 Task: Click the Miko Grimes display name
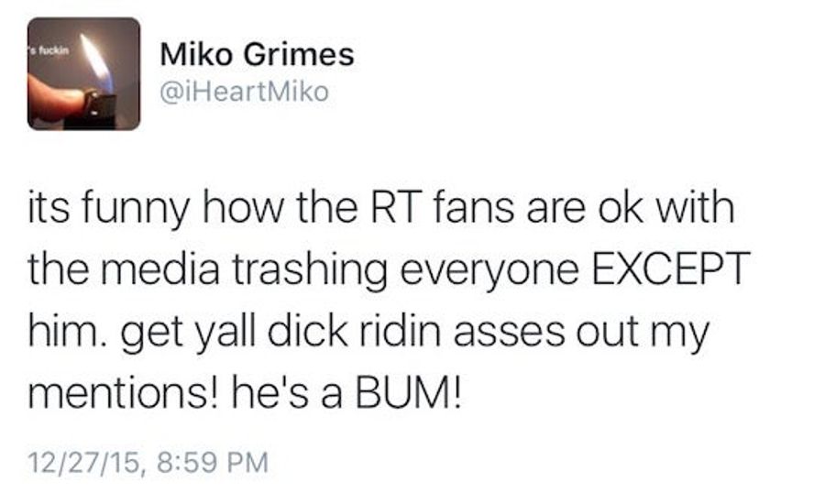257,54
